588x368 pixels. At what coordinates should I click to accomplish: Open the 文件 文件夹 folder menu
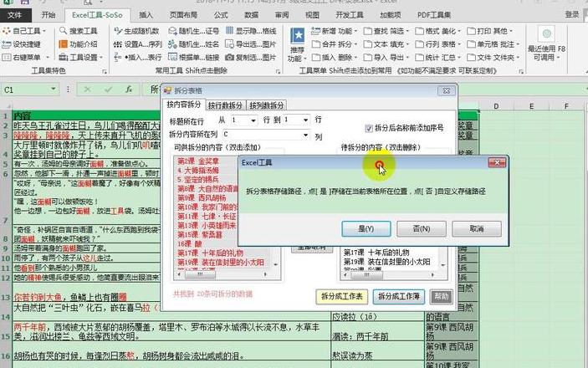[x=493, y=58]
